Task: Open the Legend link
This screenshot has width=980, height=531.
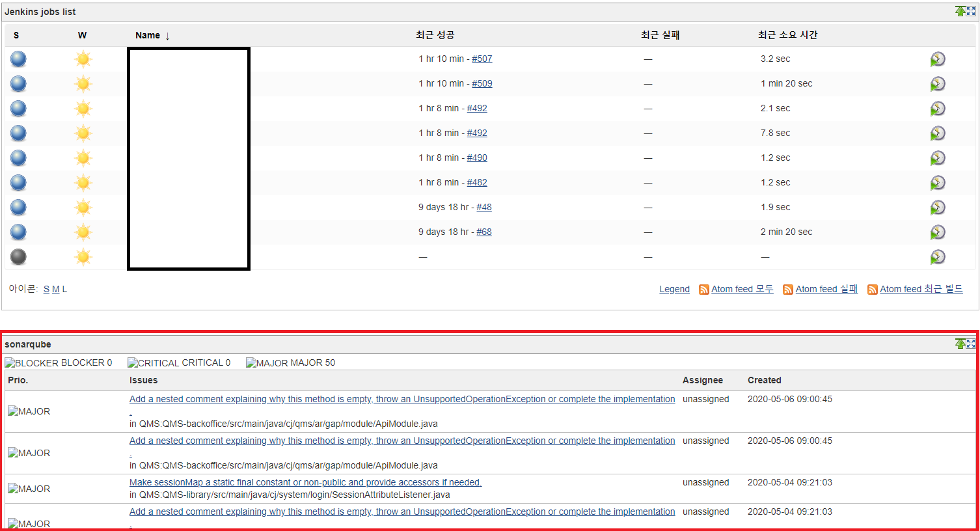Action: 674,289
